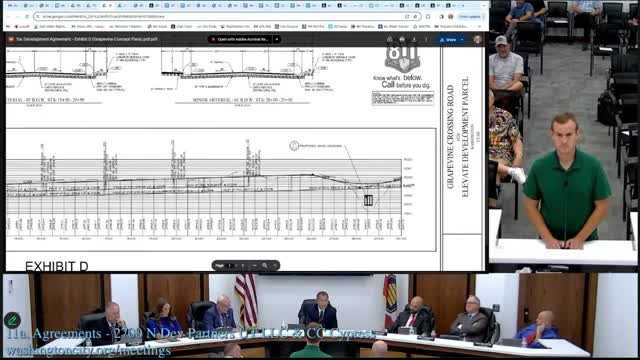This screenshot has width=640, height=360.
Task: Go back using the browser back arrow
Action: pos(9,17)
